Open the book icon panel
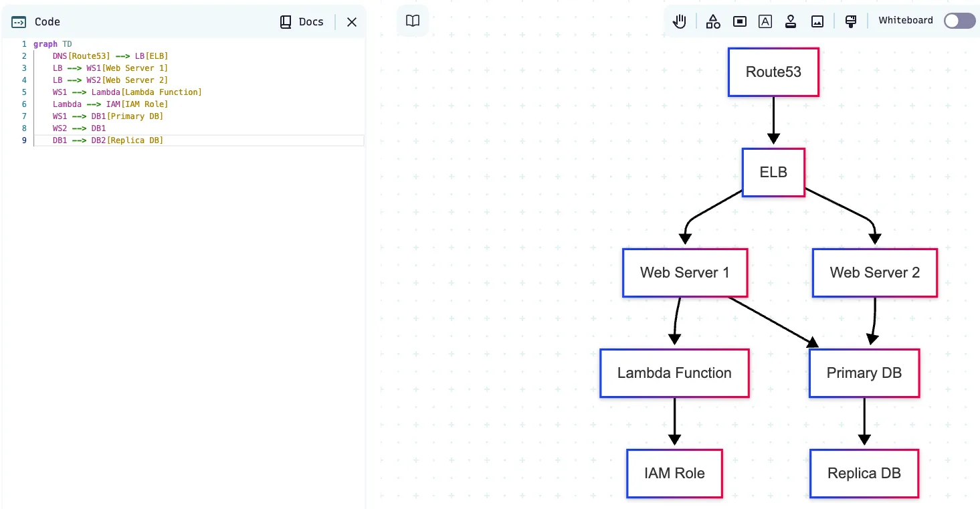The height and width of the screenshot is (509, 980). [413, 21]
